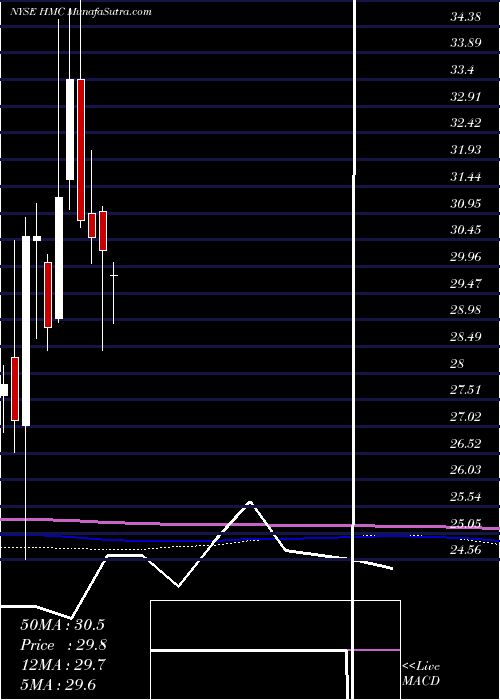Click the 32.91 price axis label
Viewport: 500px width, 700px height.
click(x=466, y=97)
